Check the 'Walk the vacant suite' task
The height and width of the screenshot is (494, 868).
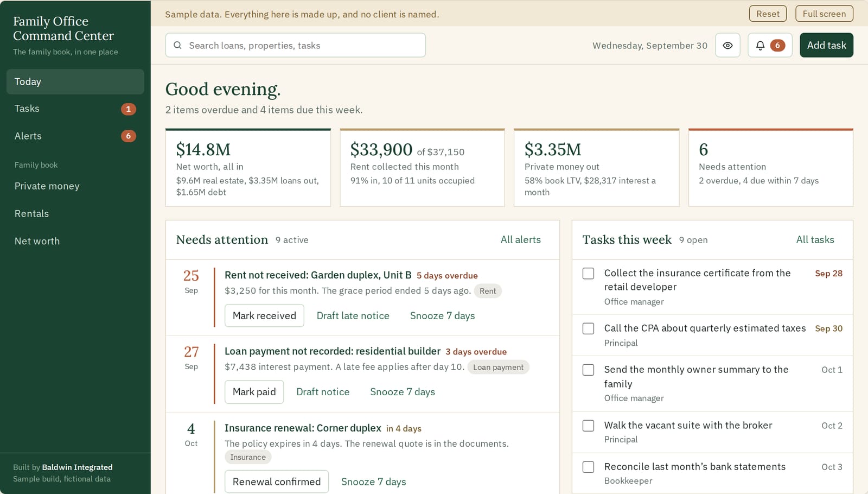click(x=588, y=426)
